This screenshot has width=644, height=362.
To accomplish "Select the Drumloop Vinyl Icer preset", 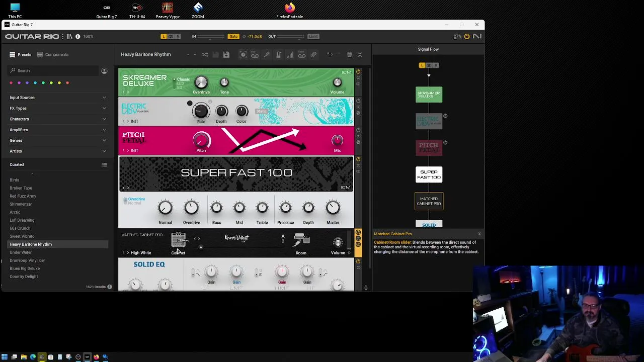I will pos(27,260).
